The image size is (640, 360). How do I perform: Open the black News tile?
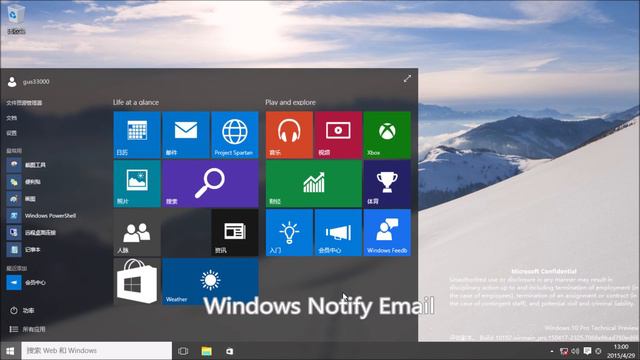[x=235, y=233]
